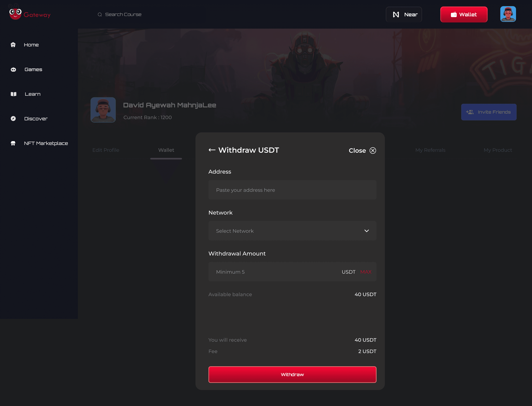Image resolution: width=532 pixels, height=406 pixels.
Task: Switch to the Edit Profile tab
Action: (x=106, y=150)
